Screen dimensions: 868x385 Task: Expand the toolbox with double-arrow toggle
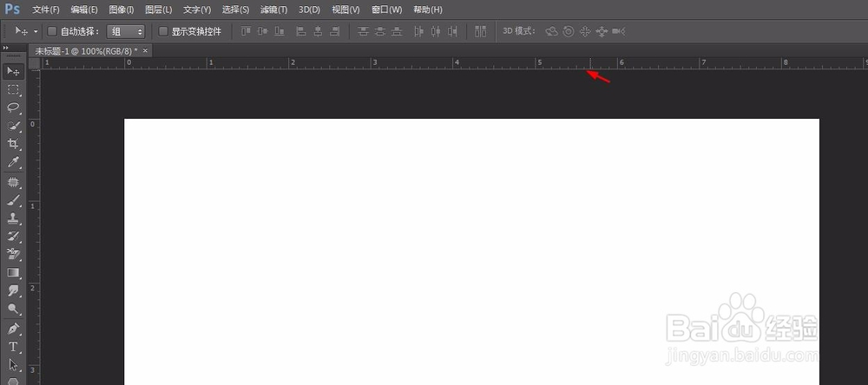(x=5, y=49)
